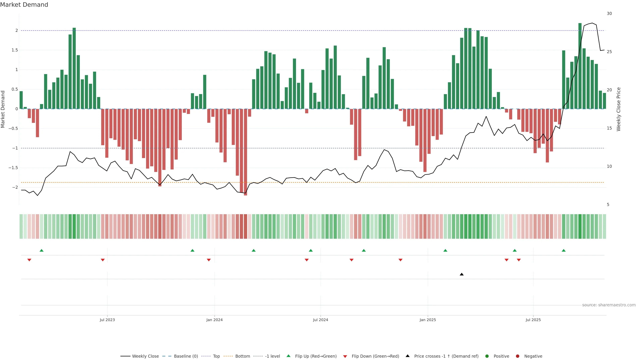
Task: Click the darkest red heatmap cell
Action: click(245, 226)
